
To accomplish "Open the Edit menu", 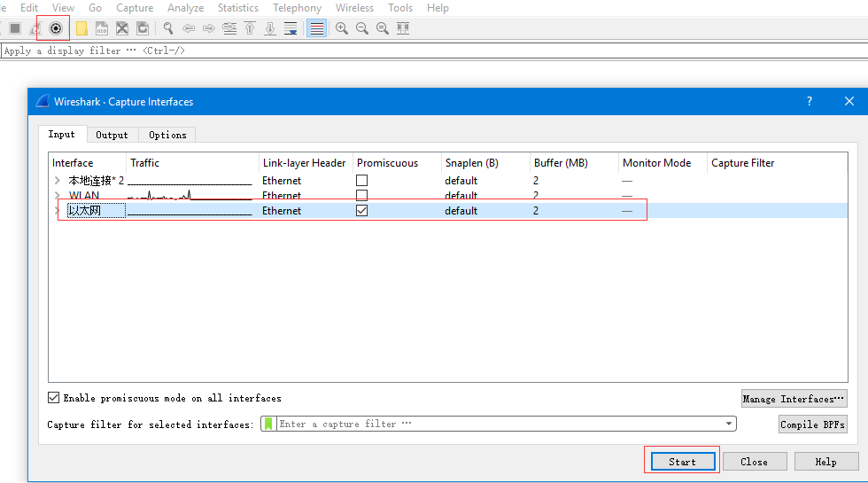I will pos(29,8).
